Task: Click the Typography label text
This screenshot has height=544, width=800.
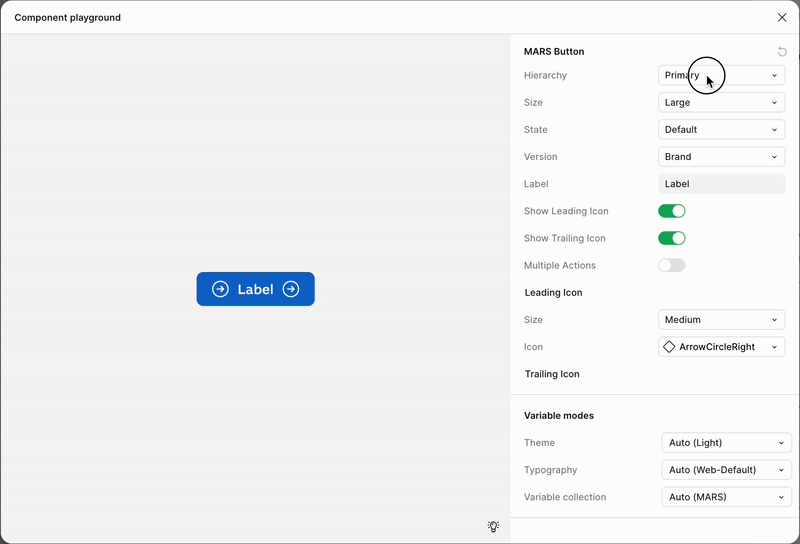Action: [551, 470]
